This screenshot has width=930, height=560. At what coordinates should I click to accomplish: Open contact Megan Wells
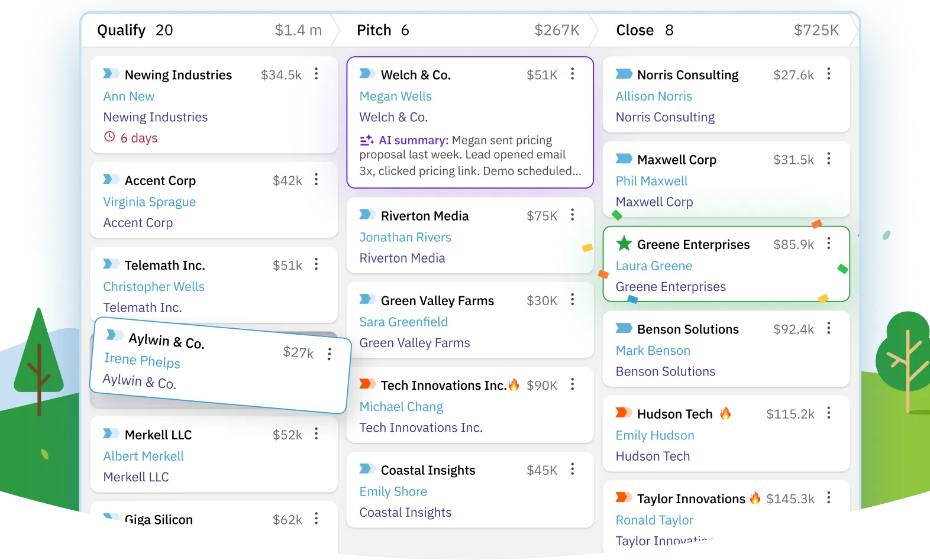click(x=395, y=96)
